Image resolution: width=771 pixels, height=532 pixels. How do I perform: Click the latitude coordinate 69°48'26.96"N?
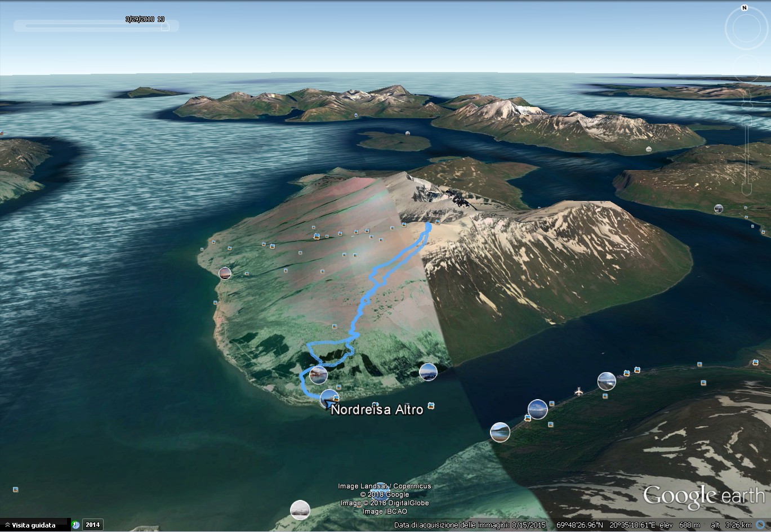tap(580, 525)
